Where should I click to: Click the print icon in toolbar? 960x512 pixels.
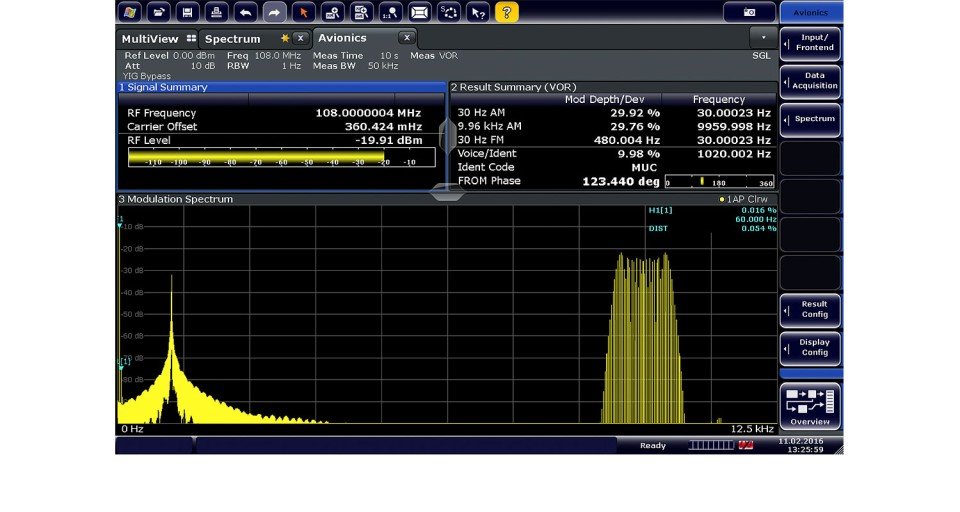point(216,12)
